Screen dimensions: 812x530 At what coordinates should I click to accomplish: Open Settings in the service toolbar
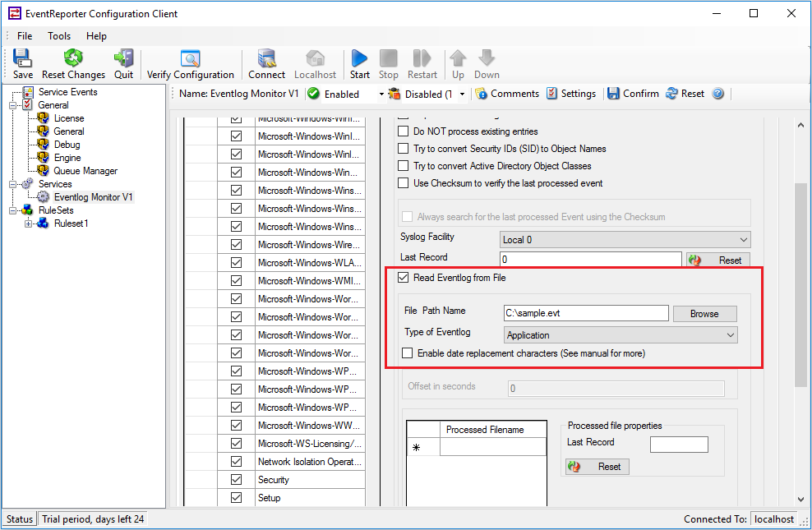coord(572,94)
